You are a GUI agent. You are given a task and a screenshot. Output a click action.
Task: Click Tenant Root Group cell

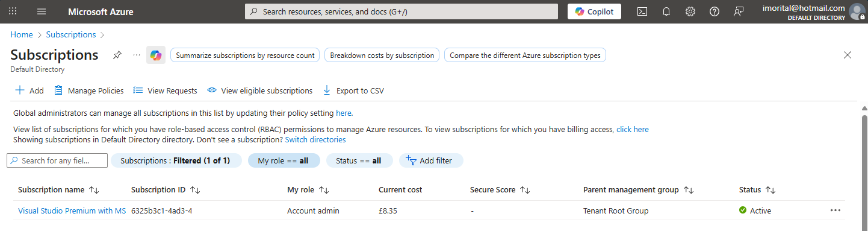coord(616,210)
